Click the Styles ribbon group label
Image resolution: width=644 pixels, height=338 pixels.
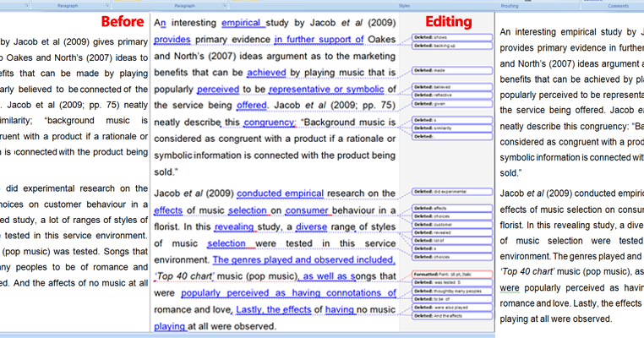(404, 6)
